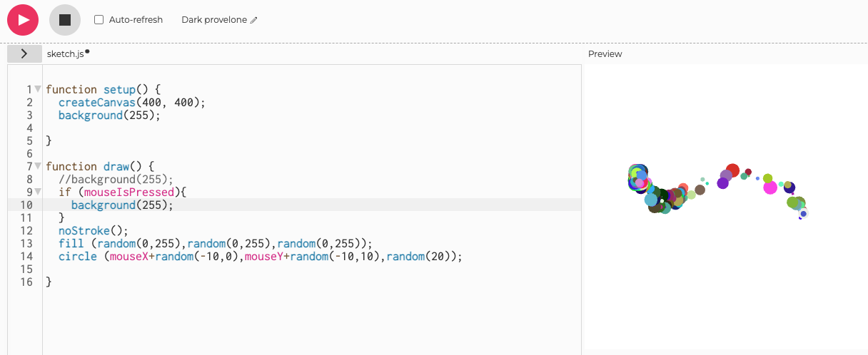Click the fill random color line

pyautogui.click(x=216, y=243)
